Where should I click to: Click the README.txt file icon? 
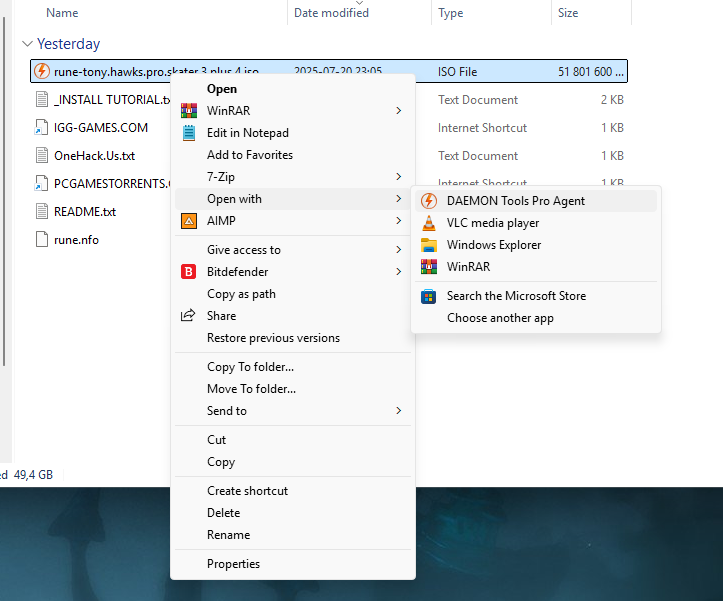(x=41, y=211)
